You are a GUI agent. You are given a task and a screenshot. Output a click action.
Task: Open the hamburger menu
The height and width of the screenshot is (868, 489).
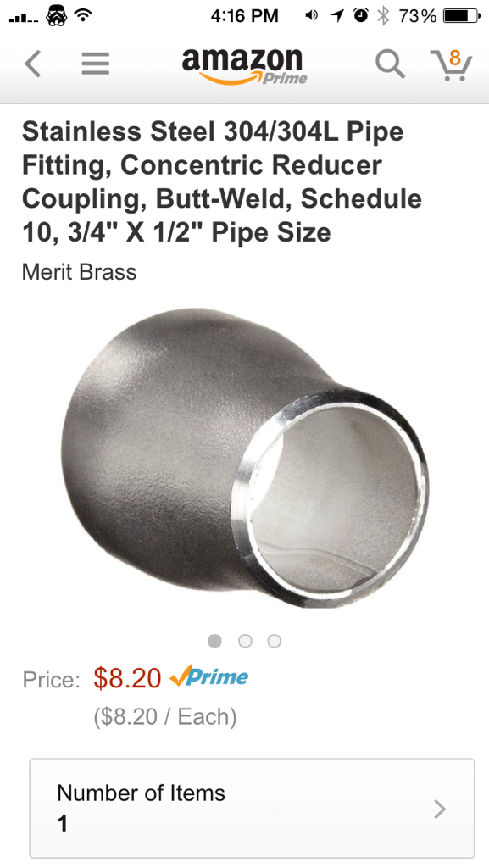pos(96,63)
